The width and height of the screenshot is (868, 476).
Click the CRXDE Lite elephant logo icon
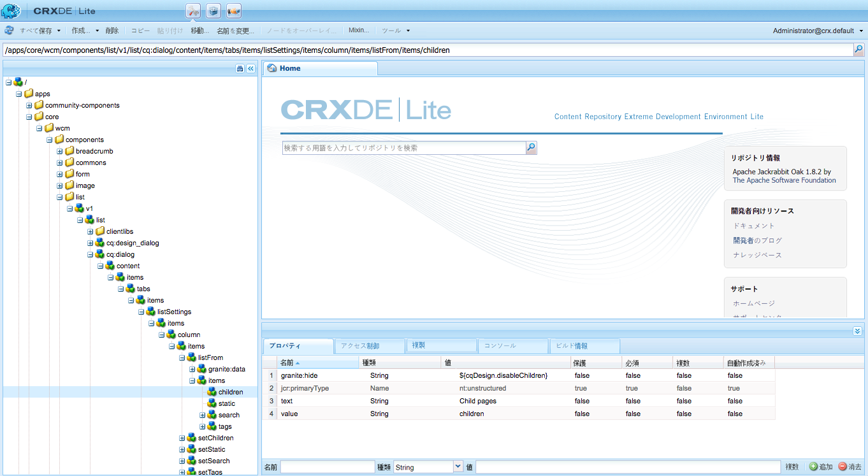tap(11, 11)
